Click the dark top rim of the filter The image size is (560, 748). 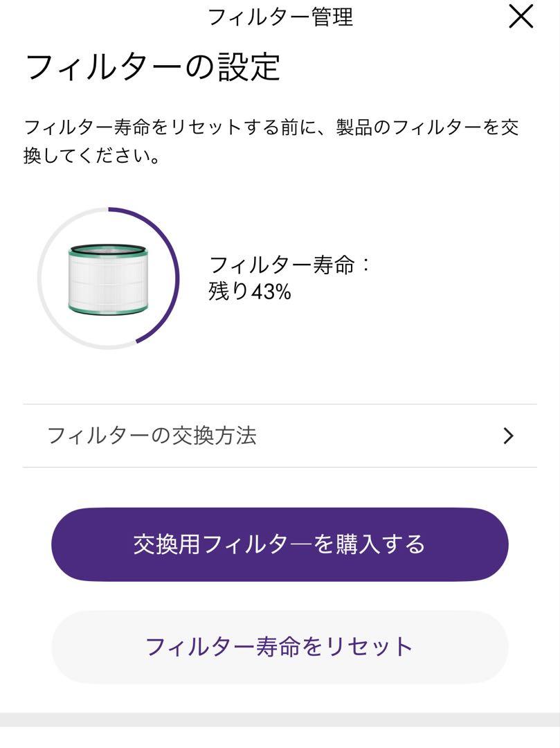108,249
